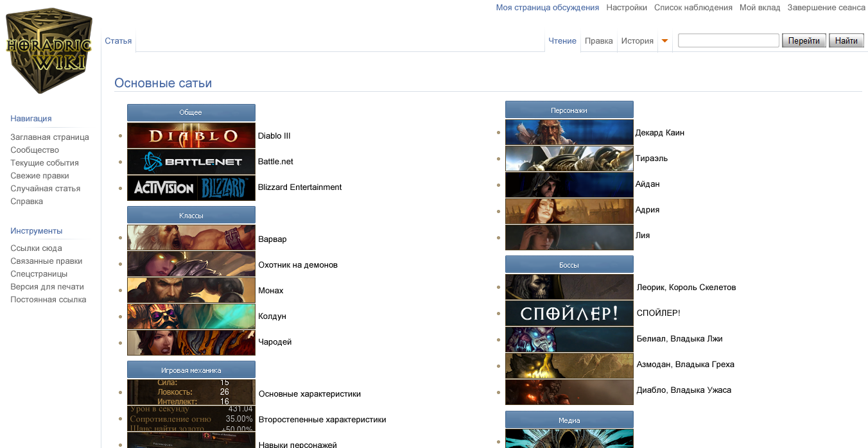
Task: Open the Второстепенные характеристики stats image
Action: point(191,418)
